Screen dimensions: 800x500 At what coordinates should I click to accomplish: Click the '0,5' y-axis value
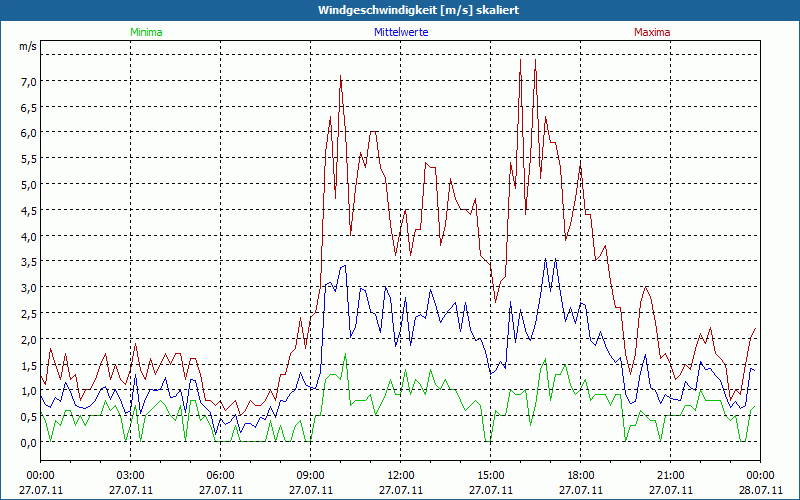pos(29,417)
